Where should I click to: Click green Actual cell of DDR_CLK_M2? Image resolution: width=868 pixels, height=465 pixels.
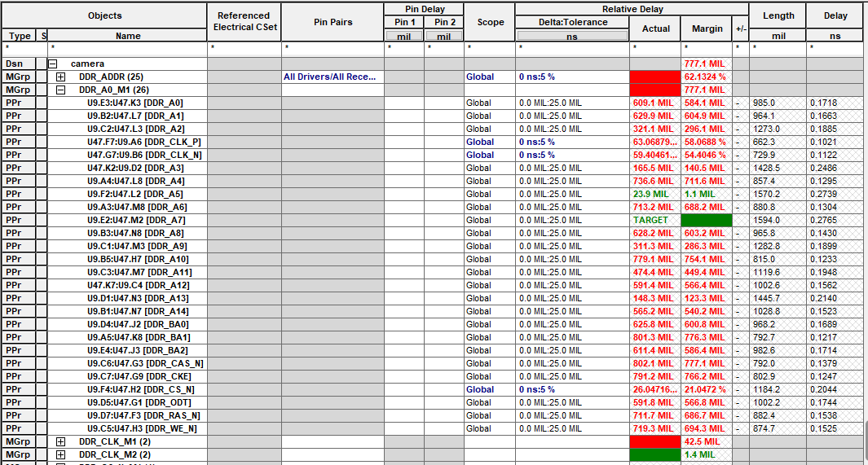[655, 454]
